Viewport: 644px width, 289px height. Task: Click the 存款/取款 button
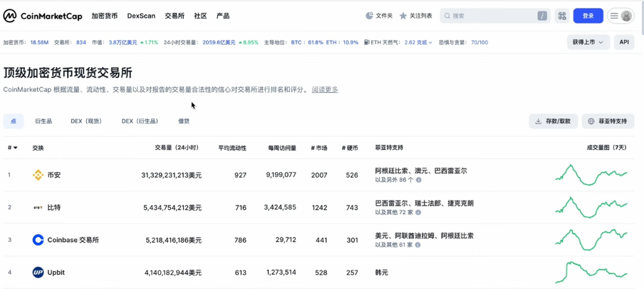tap(554, 121)
